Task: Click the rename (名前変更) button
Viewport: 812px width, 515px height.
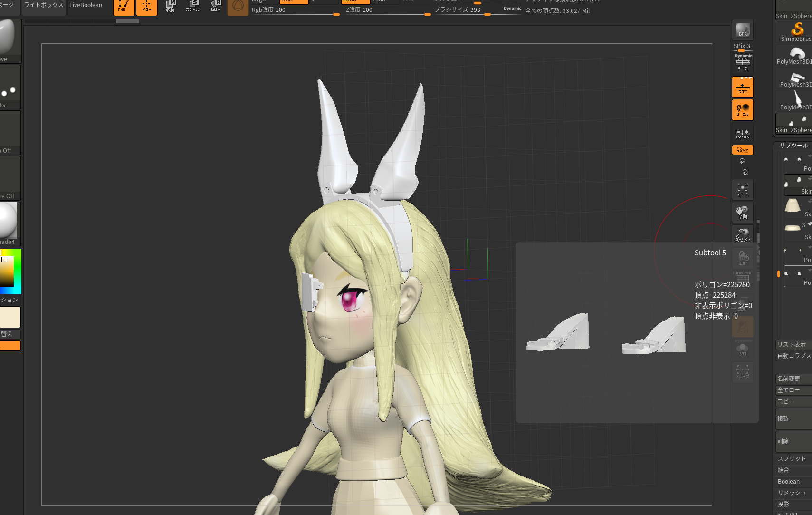Action: pyautogui.click(x=793, y=379)
